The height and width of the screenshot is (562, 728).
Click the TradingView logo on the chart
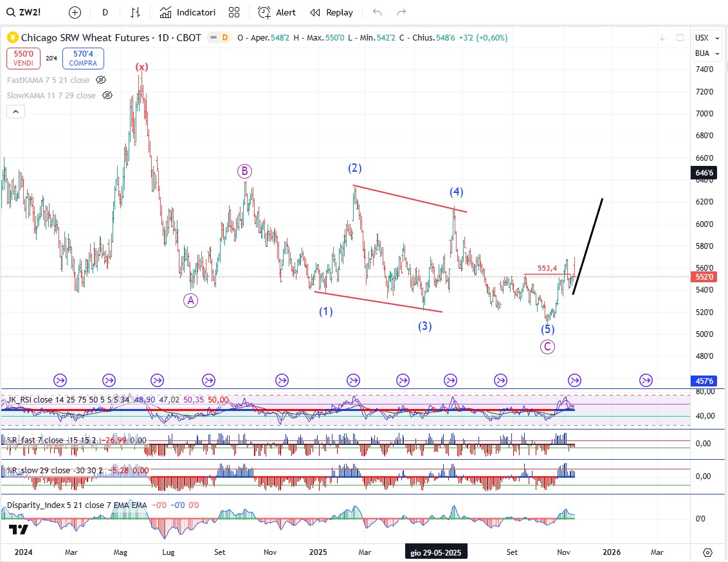coord(18,529)
